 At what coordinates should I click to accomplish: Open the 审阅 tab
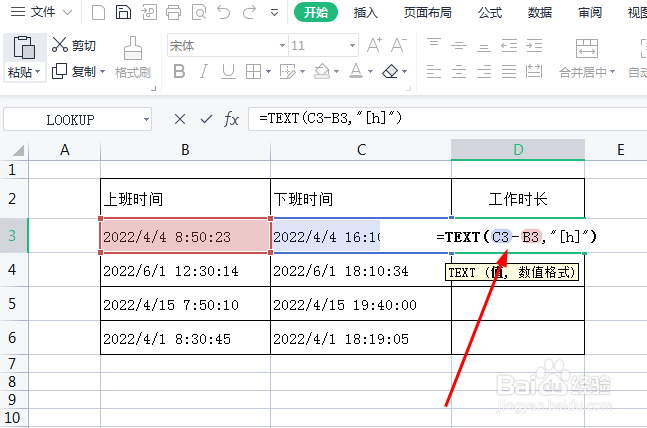[590, 12]
